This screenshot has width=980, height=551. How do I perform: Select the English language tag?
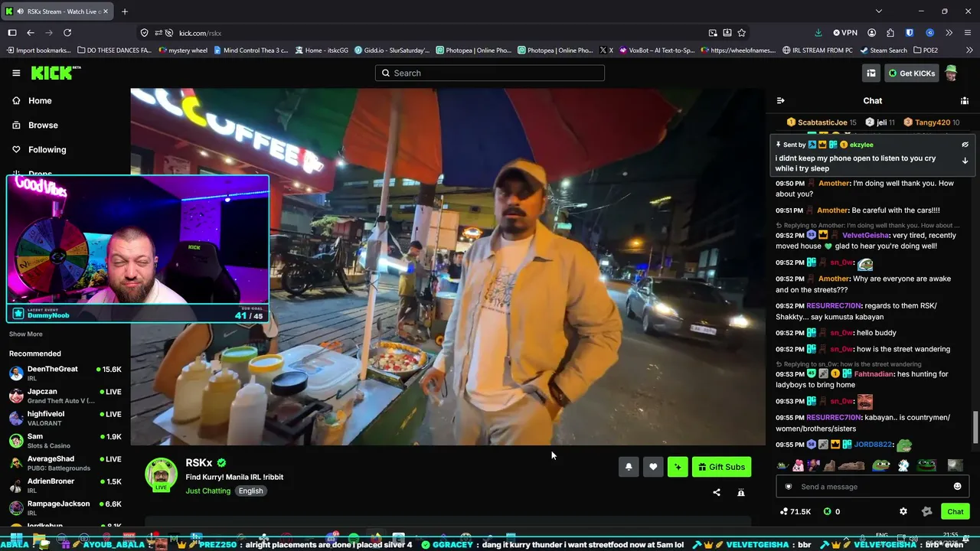click(x=250, y=491)
